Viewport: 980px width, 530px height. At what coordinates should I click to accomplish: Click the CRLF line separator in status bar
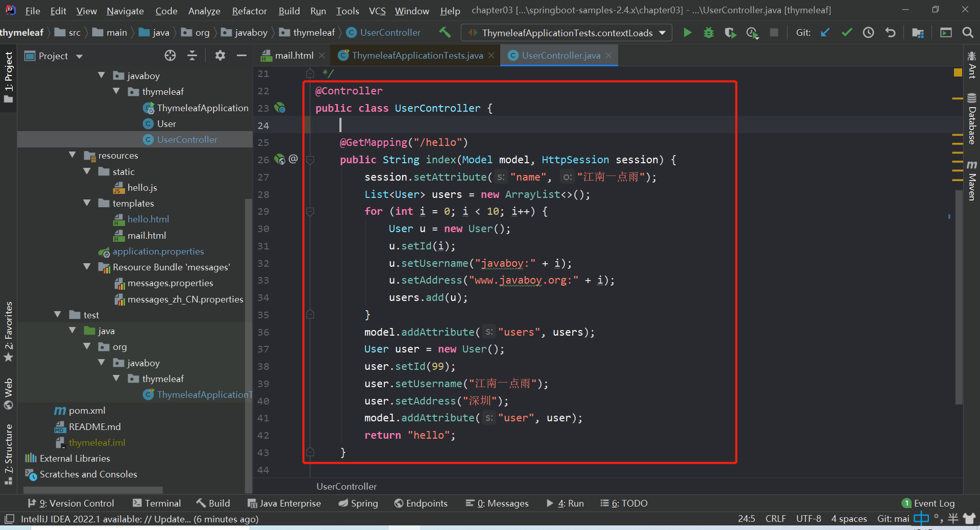click(775, 519)
